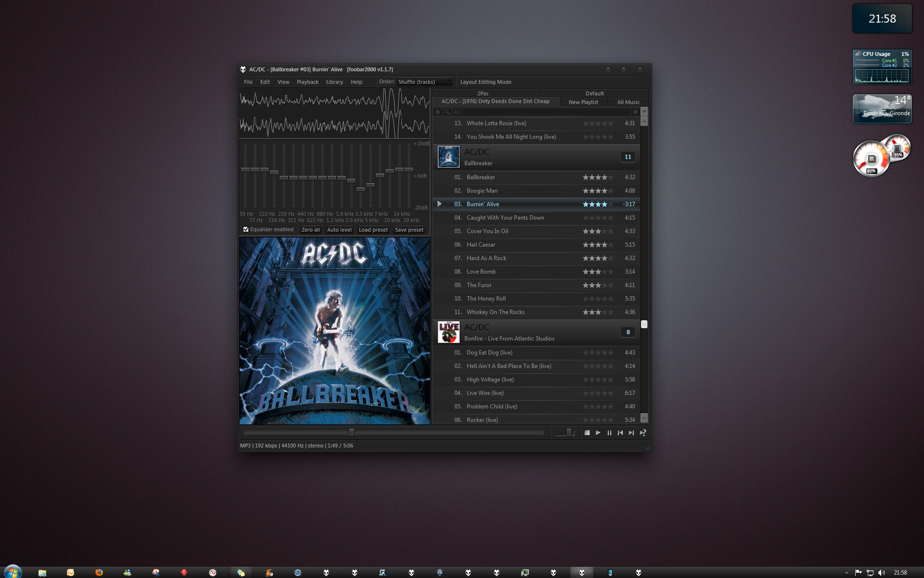Open the Edit menu
Viewport: 924px width, 578px height.
[x=265, y=82]
